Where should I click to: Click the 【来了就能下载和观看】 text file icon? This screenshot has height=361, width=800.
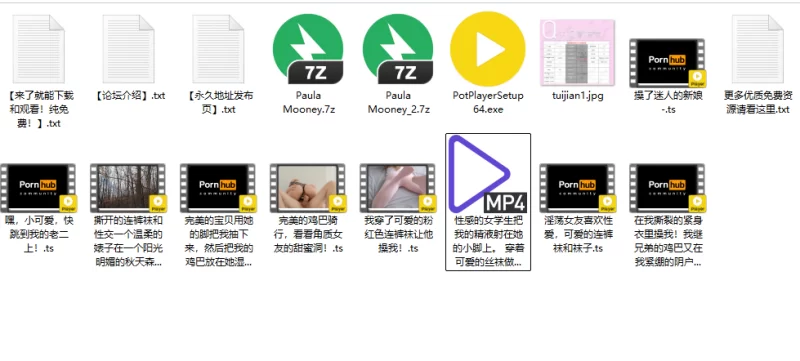click(x=39, y=49)
